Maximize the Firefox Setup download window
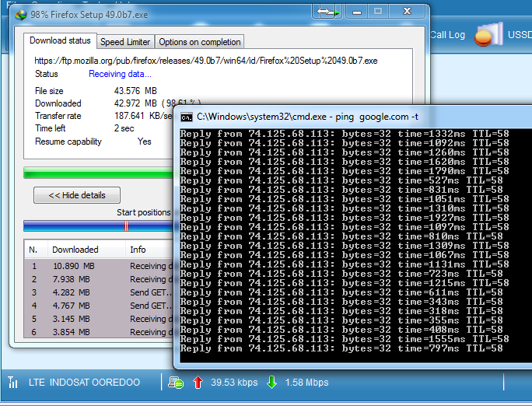Screen dimensions: 532x409 pos(378,12)
